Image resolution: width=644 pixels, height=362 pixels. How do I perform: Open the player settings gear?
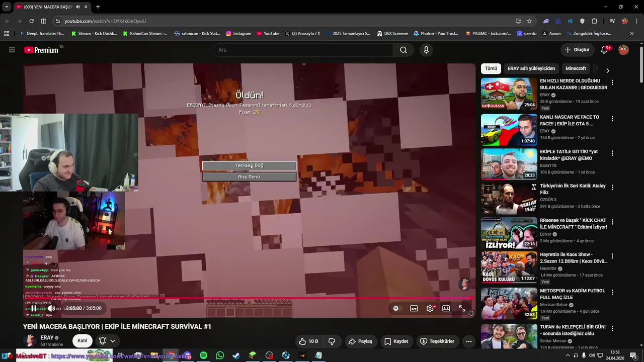pyautogui.click(x=430, y=308)
